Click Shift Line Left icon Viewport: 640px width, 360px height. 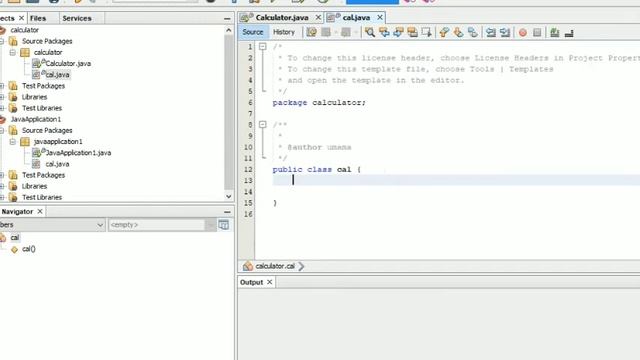[491, 32]
